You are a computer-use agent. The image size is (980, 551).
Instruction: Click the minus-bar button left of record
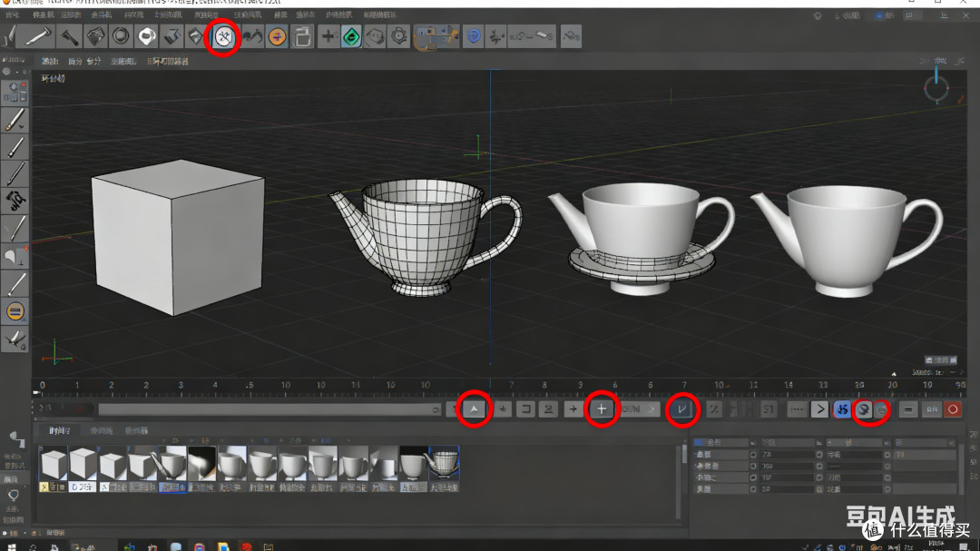click(908, 409)
